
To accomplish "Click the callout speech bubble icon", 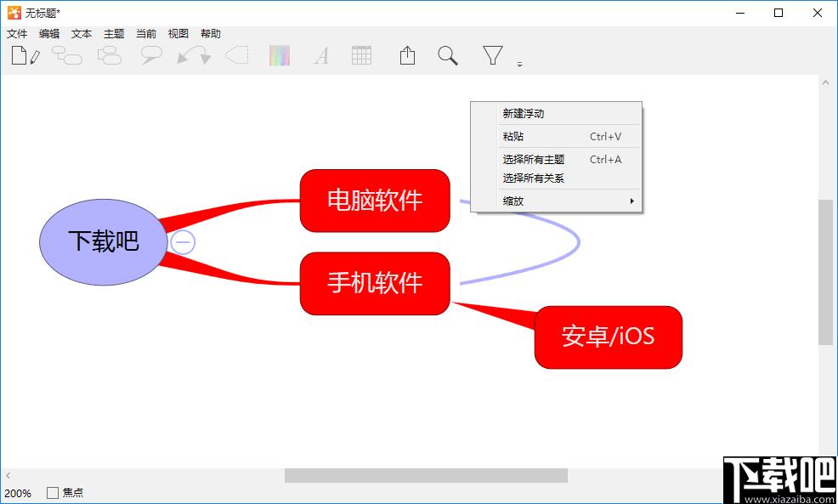I will [151, 55].
